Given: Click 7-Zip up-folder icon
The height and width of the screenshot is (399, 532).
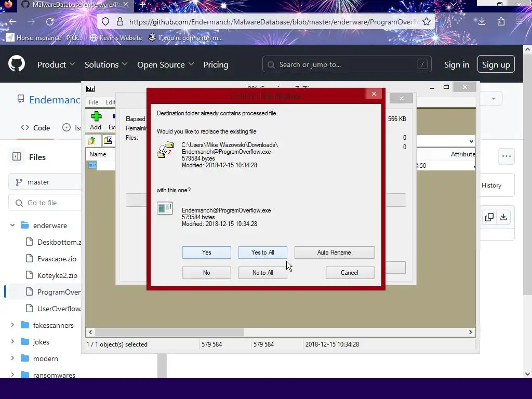Looking at the screenshot, I should point(91,140).
